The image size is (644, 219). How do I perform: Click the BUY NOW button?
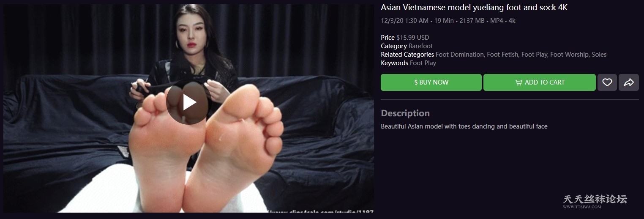[x=431, y=82]
